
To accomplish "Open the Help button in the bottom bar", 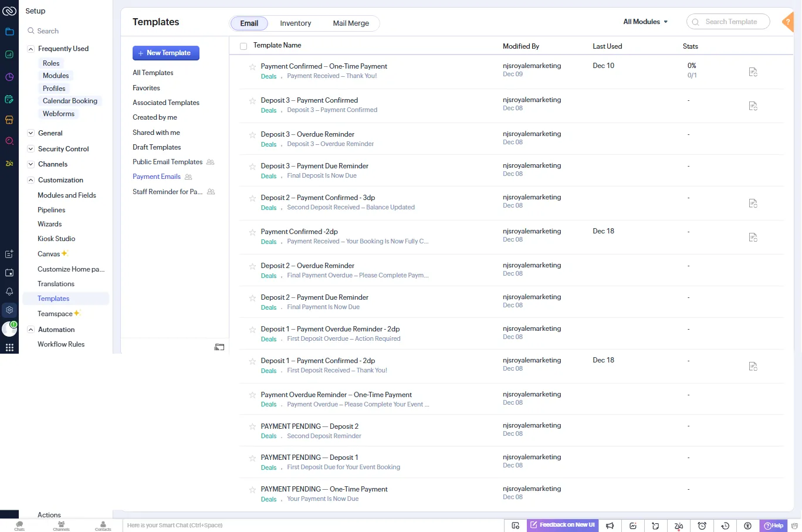I will click(773, 526).
